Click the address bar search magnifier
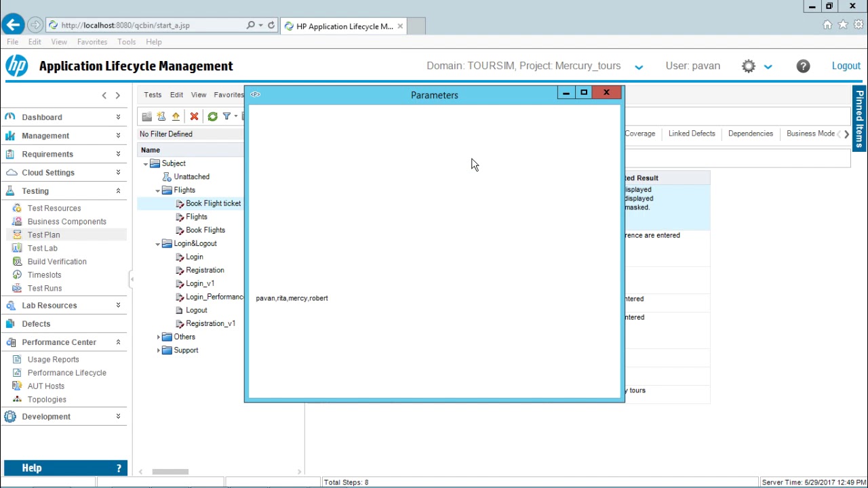Viewport: 868px width, 488px height. [x=251, y=25]
